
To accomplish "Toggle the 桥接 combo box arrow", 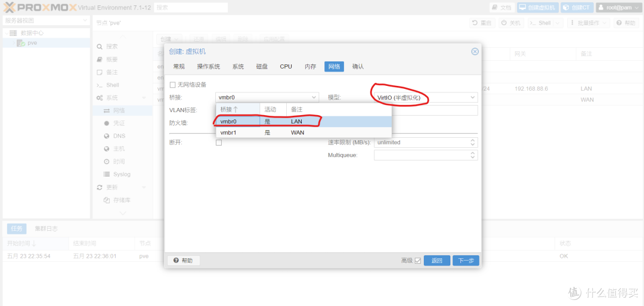I will pyautogui.click(x=314, y=98).
